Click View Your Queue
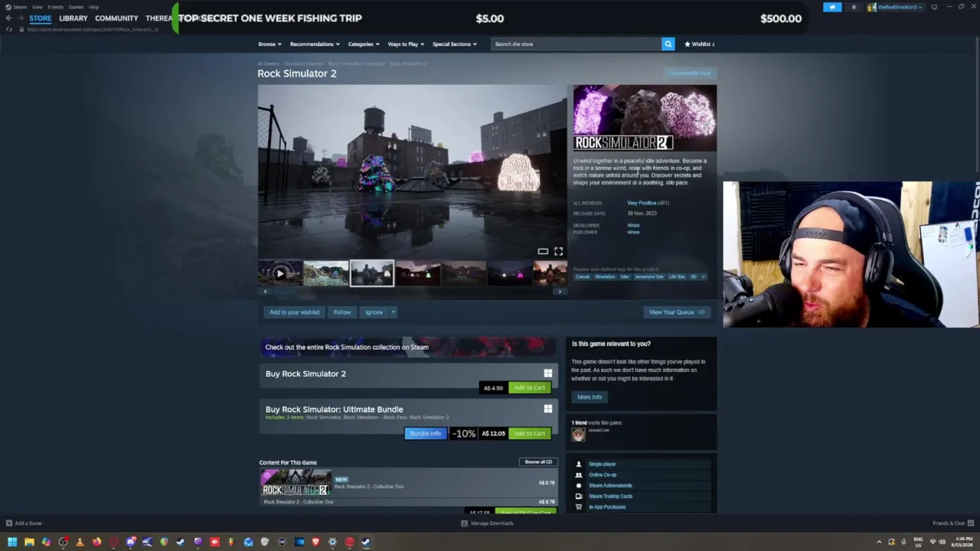The height and width of the screenshot is (551, 980). coord(677,312)
